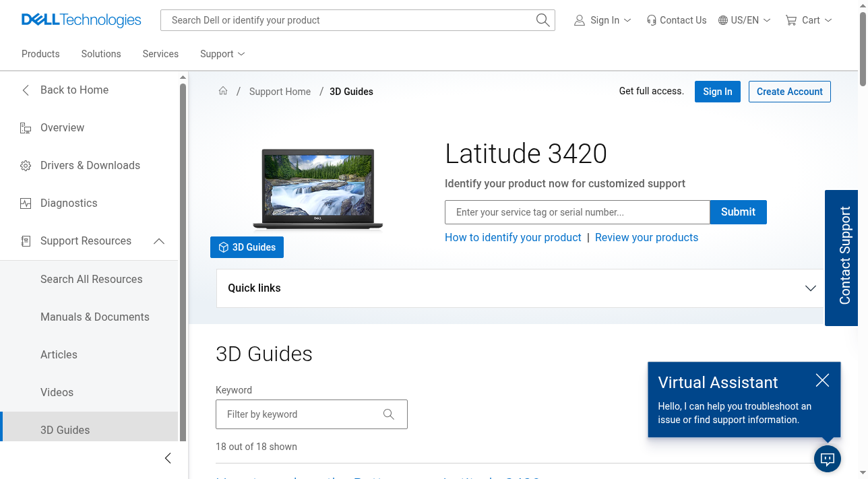
Task: Open the Support menu dropdown
Action: click(222, 54)
